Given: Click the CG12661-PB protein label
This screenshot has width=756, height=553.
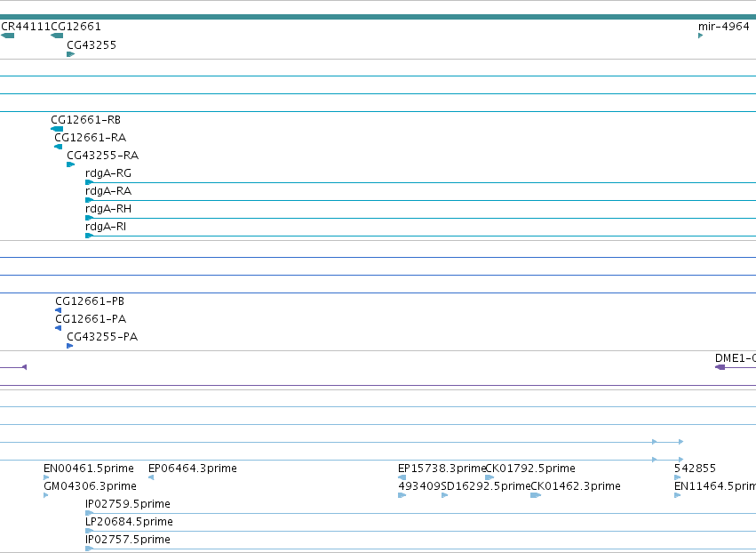Looking at the screenshot, I should coord(90,301).
